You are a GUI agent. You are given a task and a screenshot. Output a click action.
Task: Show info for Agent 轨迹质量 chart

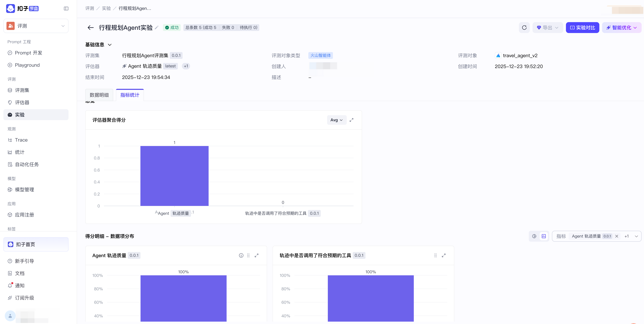point(241,255)
